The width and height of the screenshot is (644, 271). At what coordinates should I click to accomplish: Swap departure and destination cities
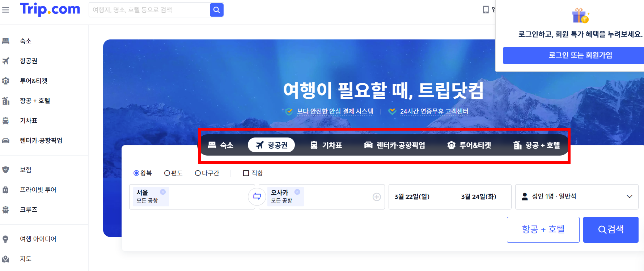(257, 196)
